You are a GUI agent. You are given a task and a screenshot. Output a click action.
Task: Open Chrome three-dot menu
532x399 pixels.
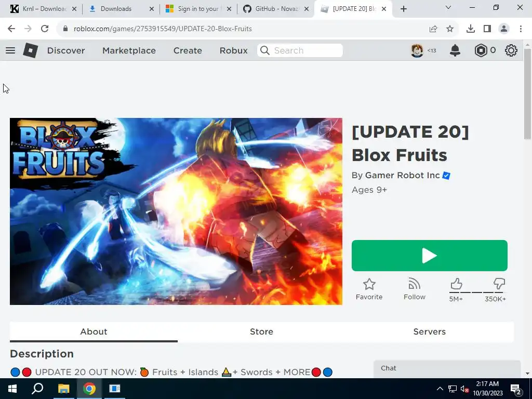pos(521,29)
